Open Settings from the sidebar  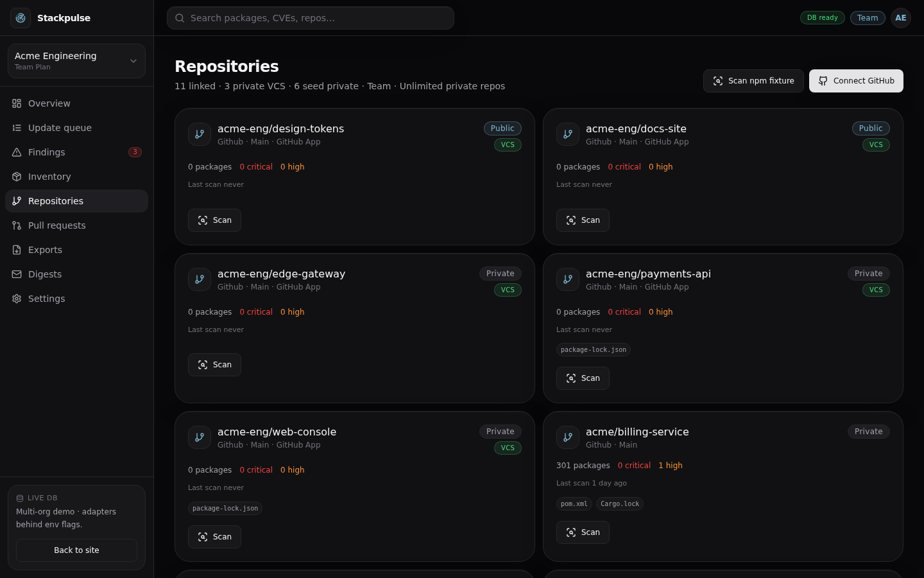[76, 299]
